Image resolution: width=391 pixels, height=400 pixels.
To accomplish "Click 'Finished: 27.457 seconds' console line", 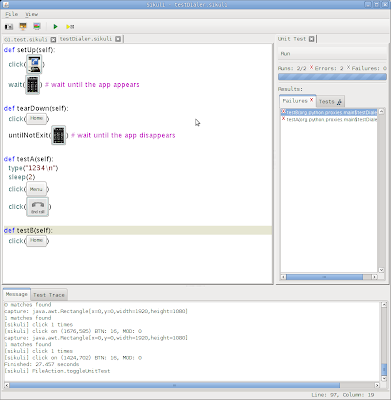I will pyautogui.click(x=42, y=364).
